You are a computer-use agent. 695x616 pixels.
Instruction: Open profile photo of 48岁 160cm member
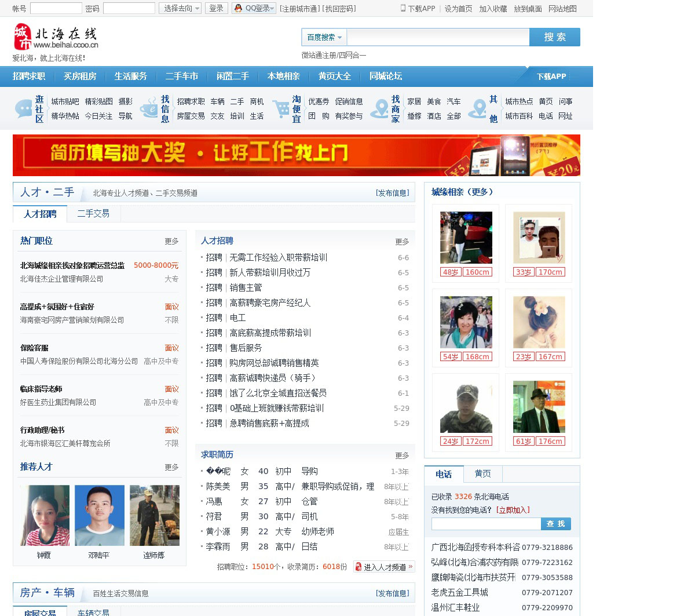466,238
